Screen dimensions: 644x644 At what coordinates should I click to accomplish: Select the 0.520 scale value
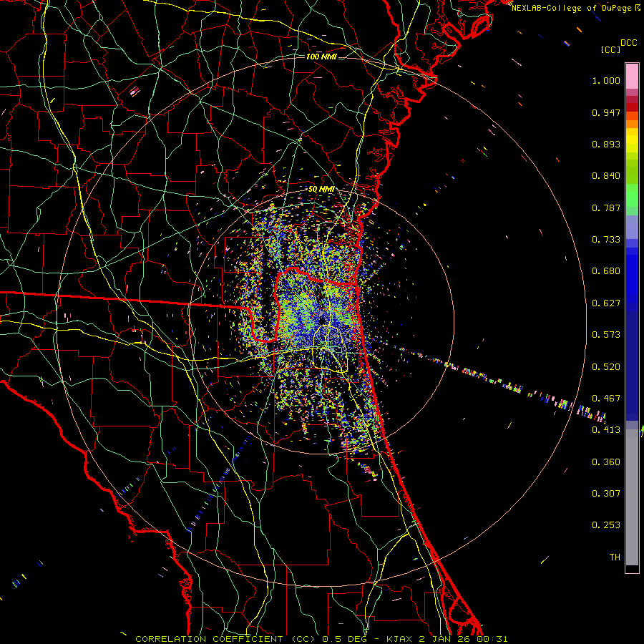click(x=606, y=367)
